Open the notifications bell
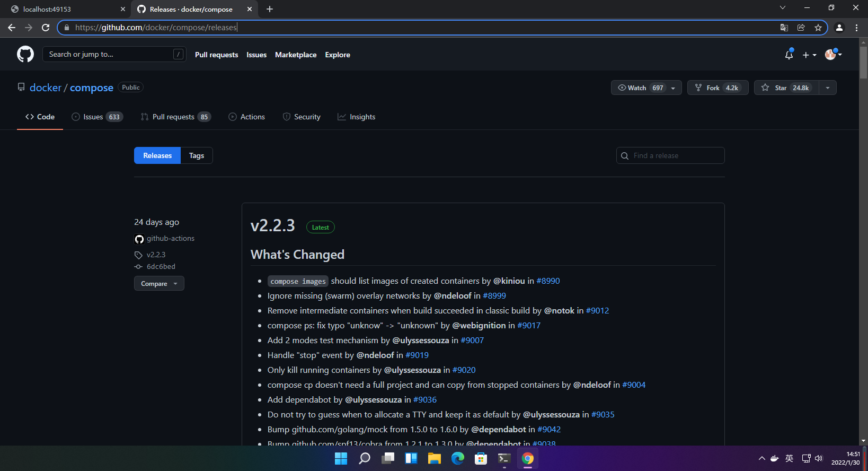 pos(789,55)
